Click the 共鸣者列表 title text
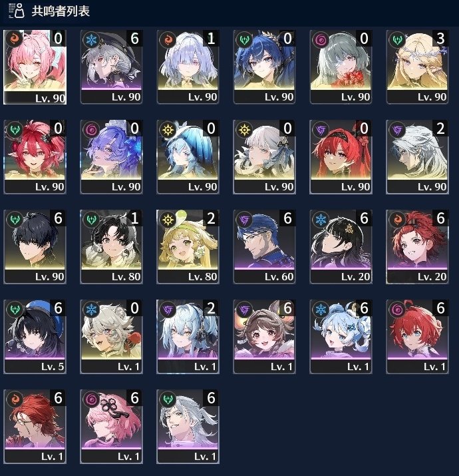 [x=61, y=11]
